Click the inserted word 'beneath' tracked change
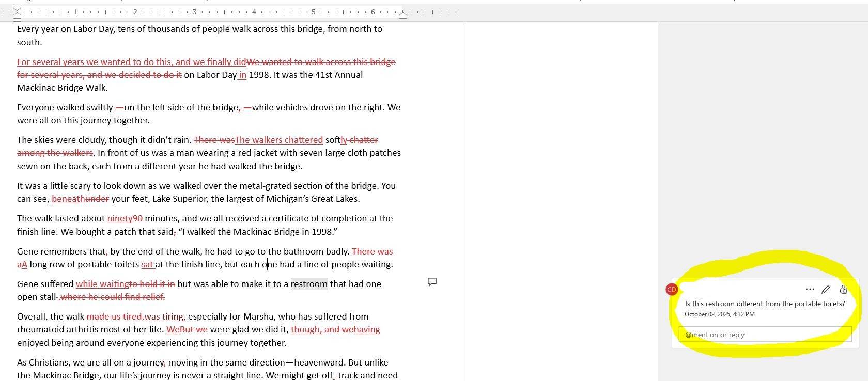This screenshot has width=868, height=381. (x=68, y=199)
